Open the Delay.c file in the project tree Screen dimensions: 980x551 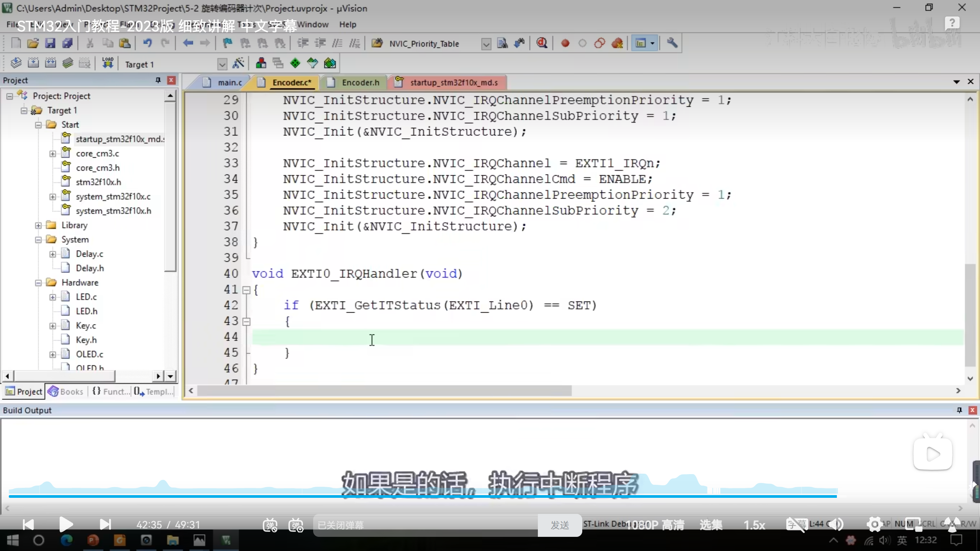click(90, 254)
